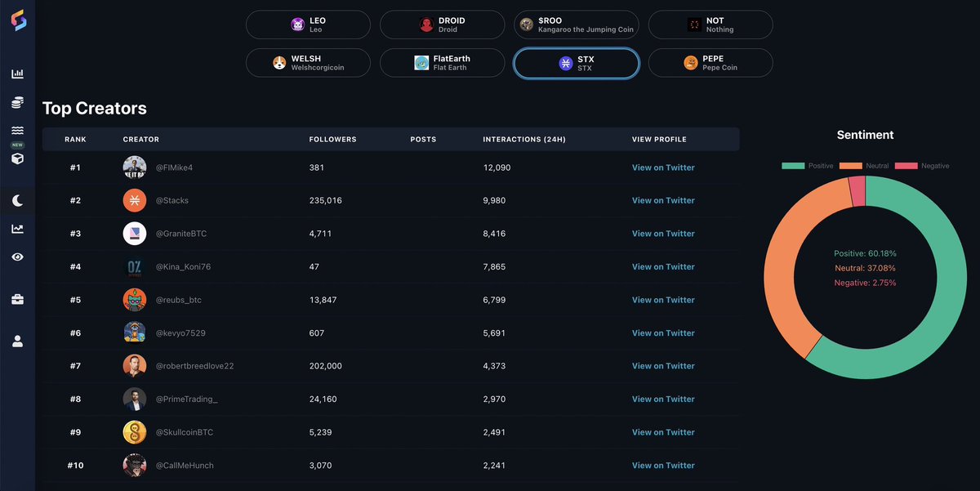Click the @FIMike4 avatar image
Image resolution: width=980 pixels, height=491 pixels.
[135, 167]
